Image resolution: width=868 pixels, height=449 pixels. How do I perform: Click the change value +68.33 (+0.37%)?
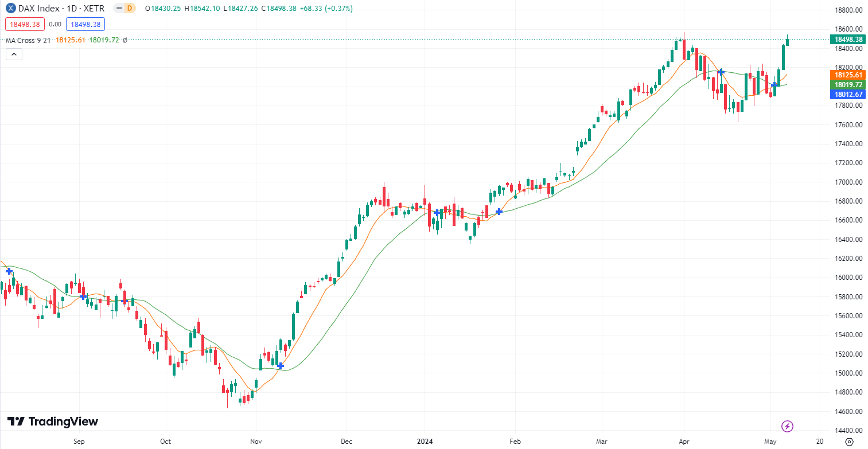(x=326, y=8)
